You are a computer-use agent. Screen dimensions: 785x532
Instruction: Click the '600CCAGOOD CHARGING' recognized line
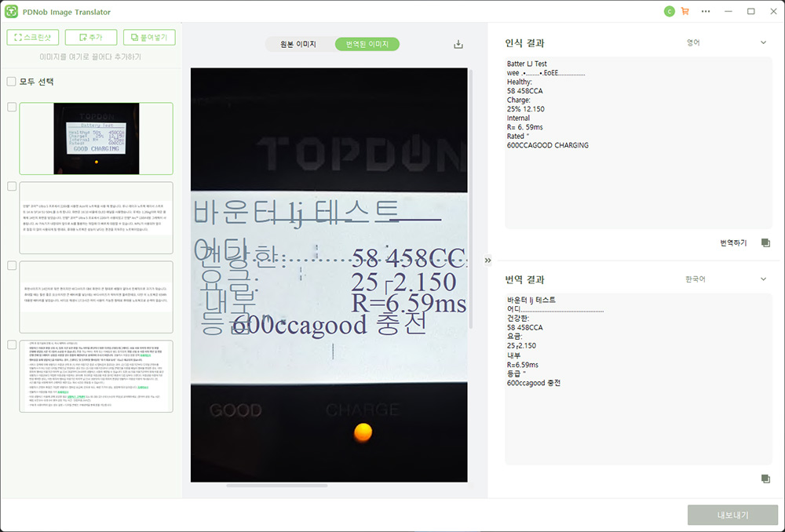[x=548, y=145]
